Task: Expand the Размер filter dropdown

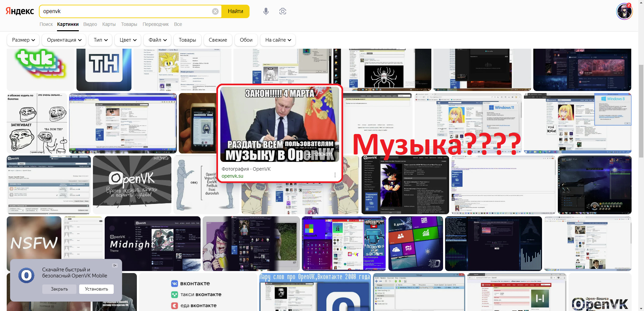Action: tap(23, 40)
